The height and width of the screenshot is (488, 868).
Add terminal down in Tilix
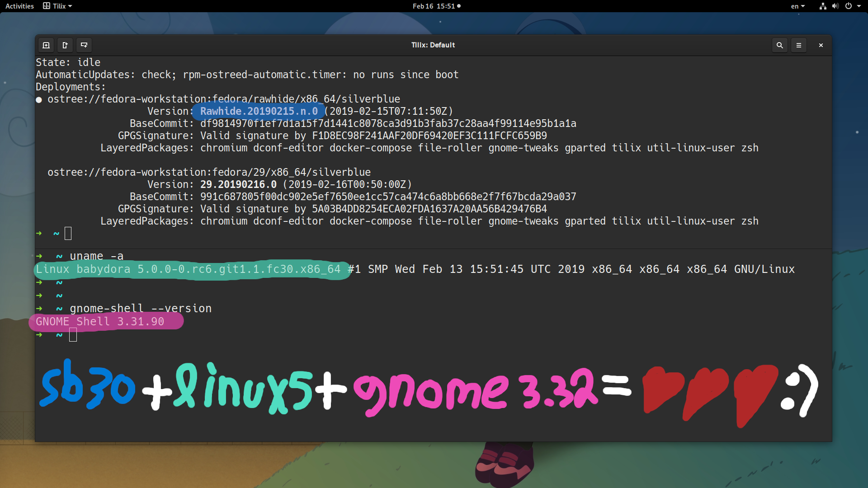[x=84, y=45]
